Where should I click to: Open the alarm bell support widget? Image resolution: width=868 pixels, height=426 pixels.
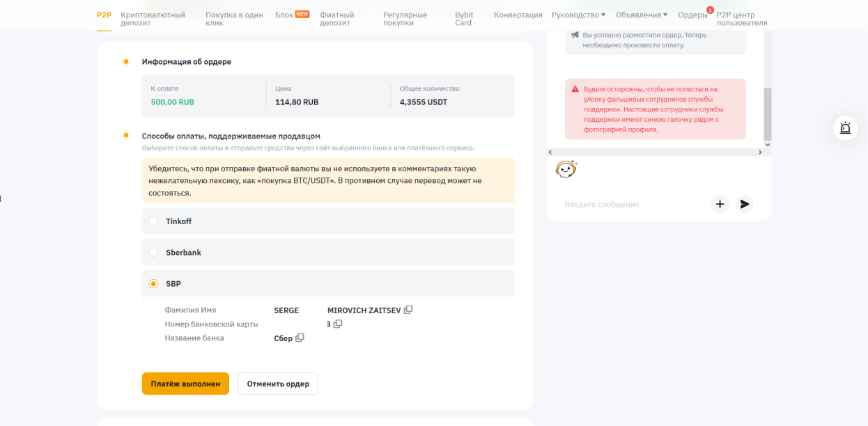(845, 128)
